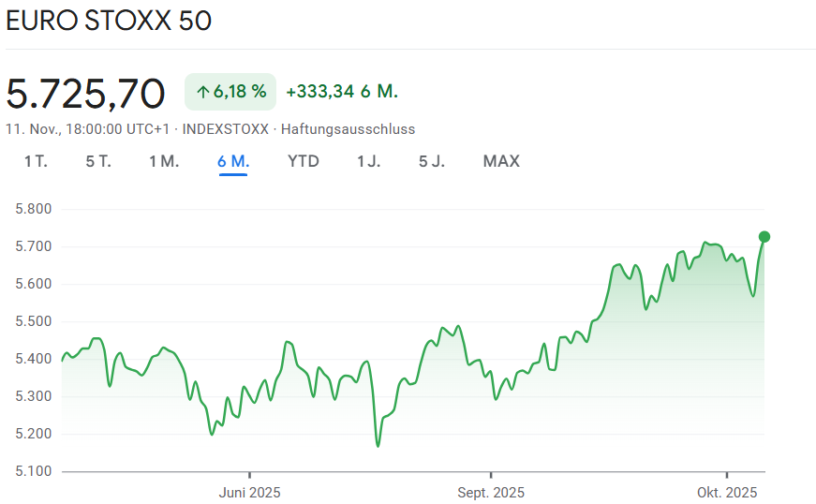Screen dimensions: 816x504
Task: Click the active 6 M. tab
Action: click(x=233, y=161)
